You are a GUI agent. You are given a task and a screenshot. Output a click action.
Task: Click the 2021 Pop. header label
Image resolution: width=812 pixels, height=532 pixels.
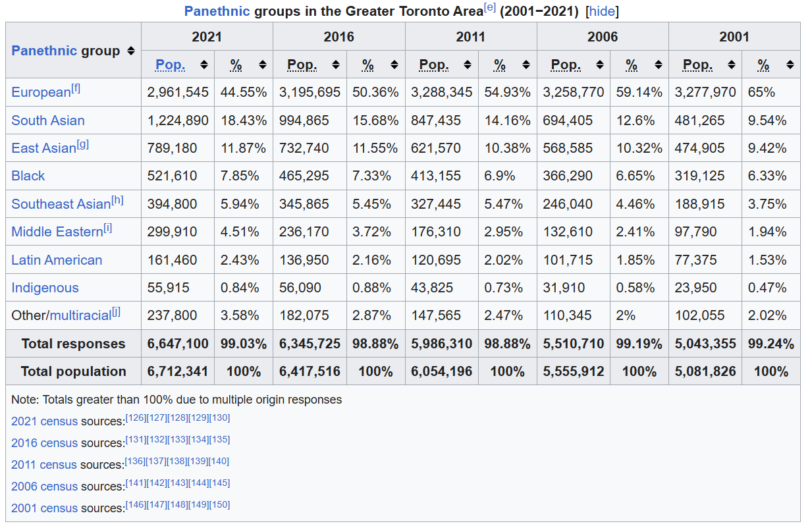coord(170,65)
